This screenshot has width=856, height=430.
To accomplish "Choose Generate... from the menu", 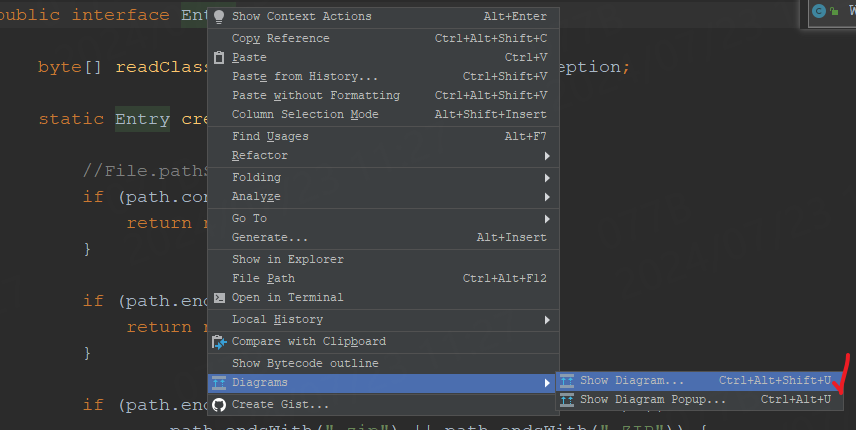I will pyautogui.click(x=383, y=237).
